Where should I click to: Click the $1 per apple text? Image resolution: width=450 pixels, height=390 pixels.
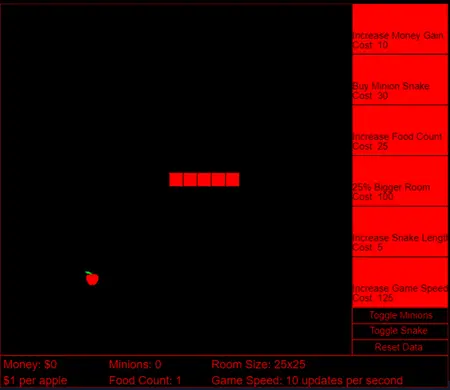point(35,380)
